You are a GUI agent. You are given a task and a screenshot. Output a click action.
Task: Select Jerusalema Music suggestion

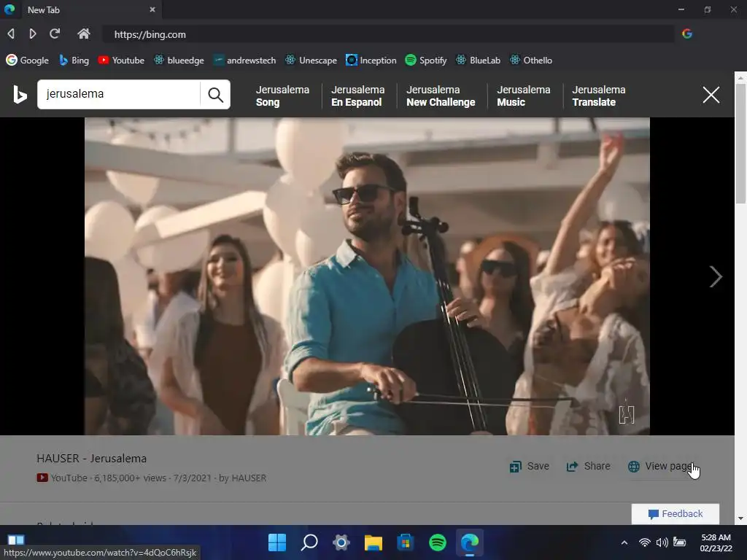point(524,96)
